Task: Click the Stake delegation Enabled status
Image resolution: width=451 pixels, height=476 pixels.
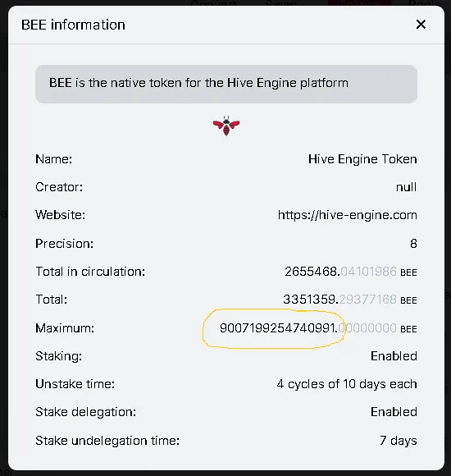Action: (394, 412)
